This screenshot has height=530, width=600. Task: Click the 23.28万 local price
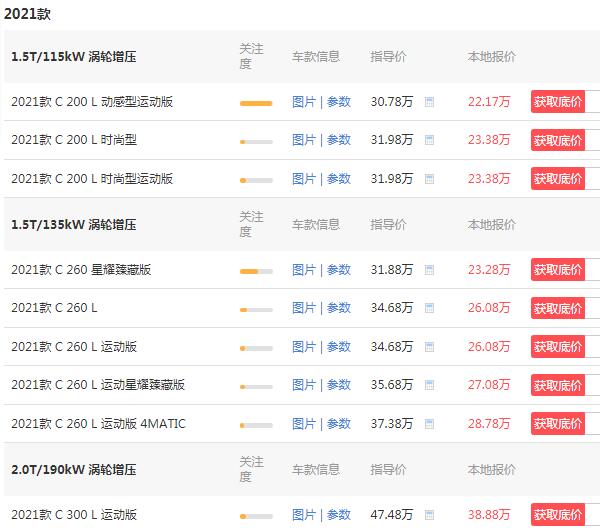point(489,270)
